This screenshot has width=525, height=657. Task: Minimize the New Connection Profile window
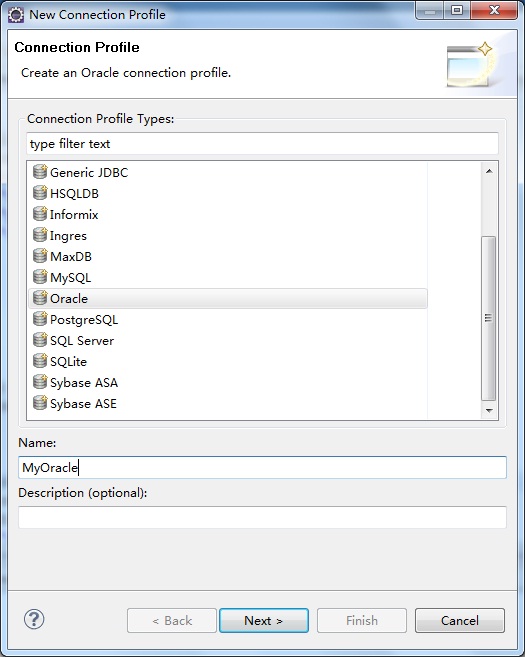coord(430,10)
